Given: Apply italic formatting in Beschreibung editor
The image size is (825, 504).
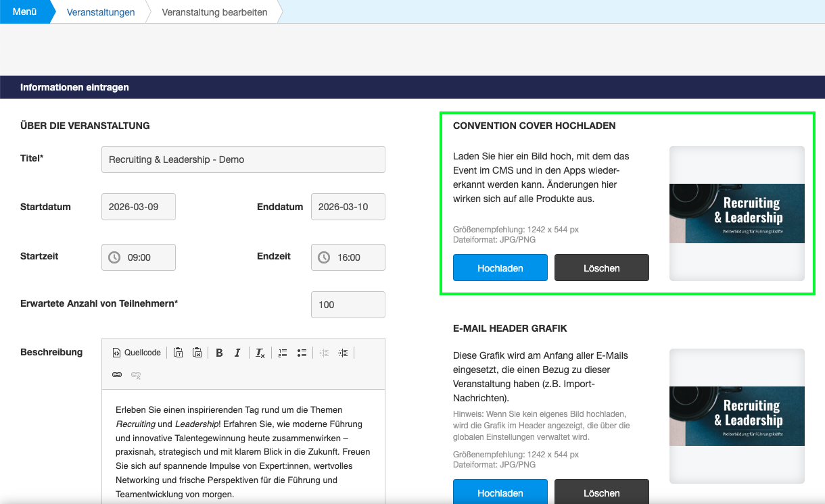Looking at the screenshot, I should 237,353.
